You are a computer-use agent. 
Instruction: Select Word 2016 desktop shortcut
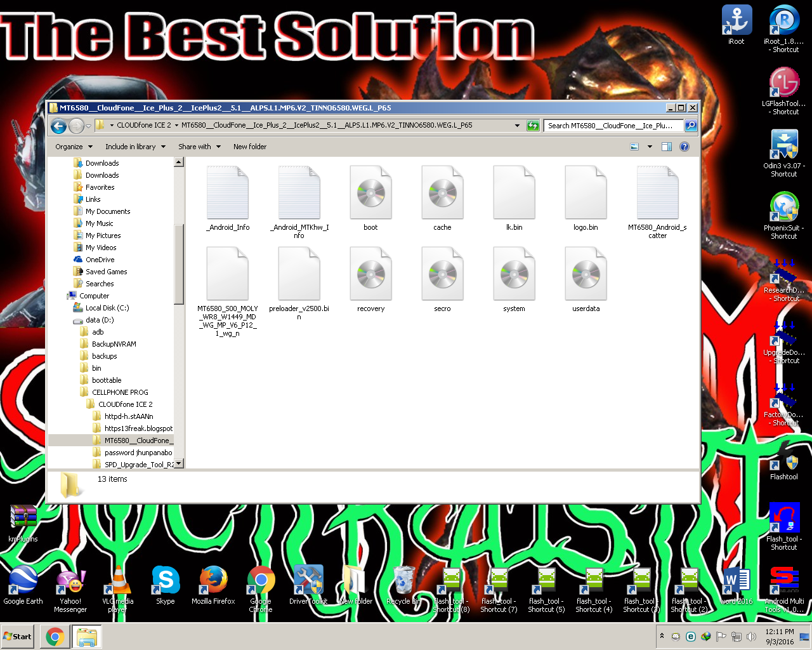737,585
